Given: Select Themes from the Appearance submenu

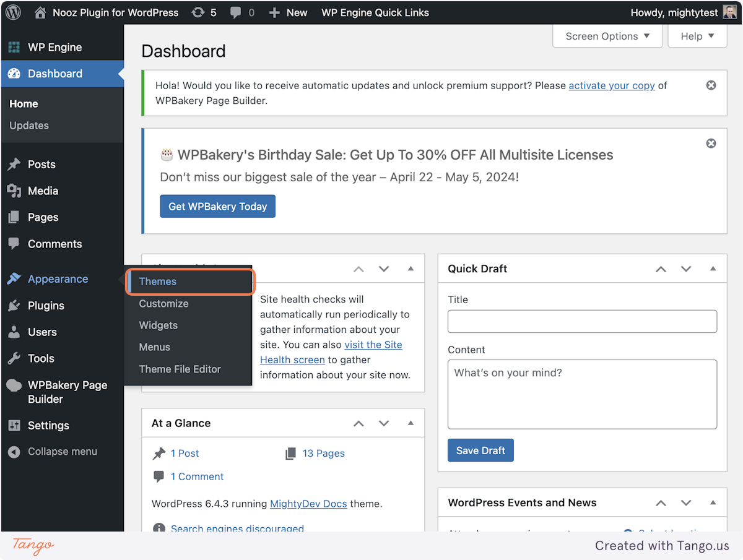Looking at the screenshot, I should [x=158, y=282].
